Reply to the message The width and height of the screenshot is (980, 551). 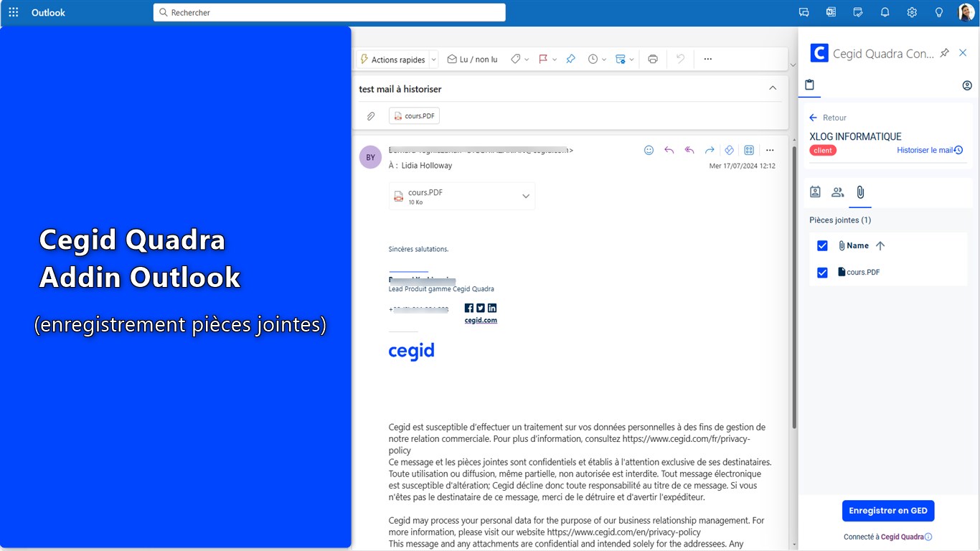coord(669,150)
